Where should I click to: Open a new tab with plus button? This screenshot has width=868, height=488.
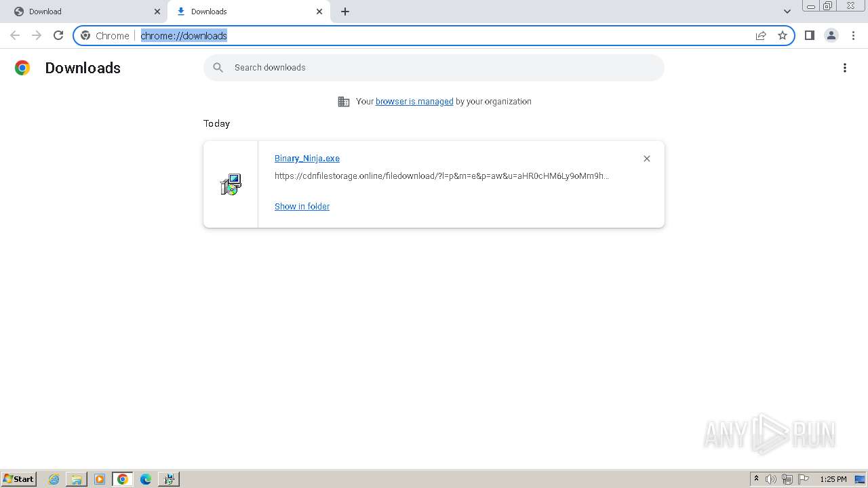[345, 12]
